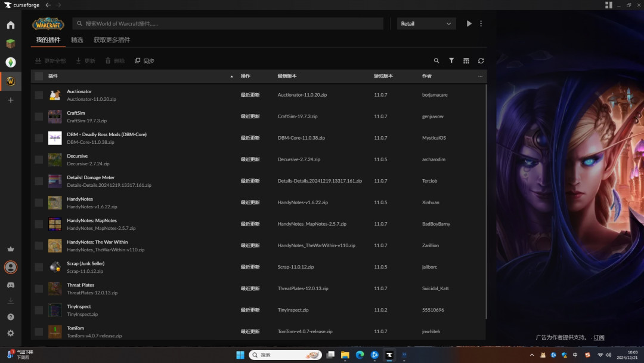Click author Suicidal_Katt
This screenshot has height=363, width=644.
pos(435,288)
